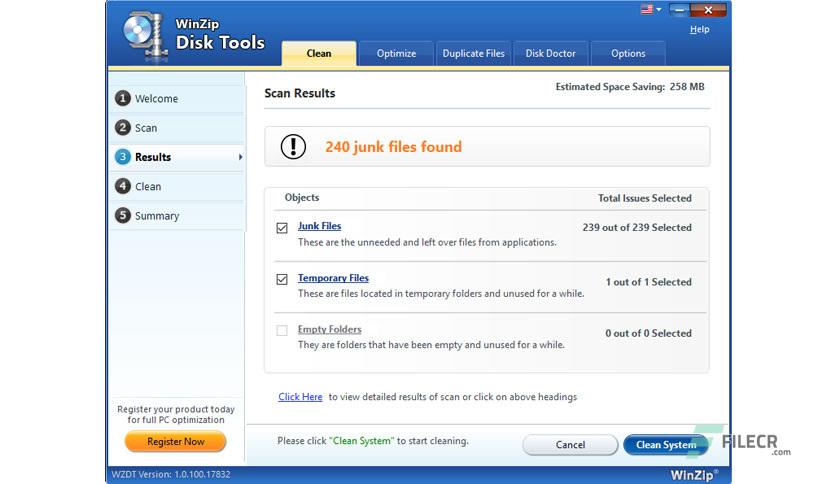836x484 pixels.
Task: Switch to the Clean tab
Action: click(x=319, y=53)
